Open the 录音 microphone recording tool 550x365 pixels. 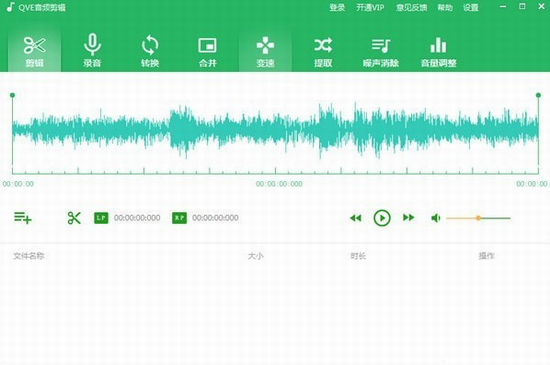[92, 50]
